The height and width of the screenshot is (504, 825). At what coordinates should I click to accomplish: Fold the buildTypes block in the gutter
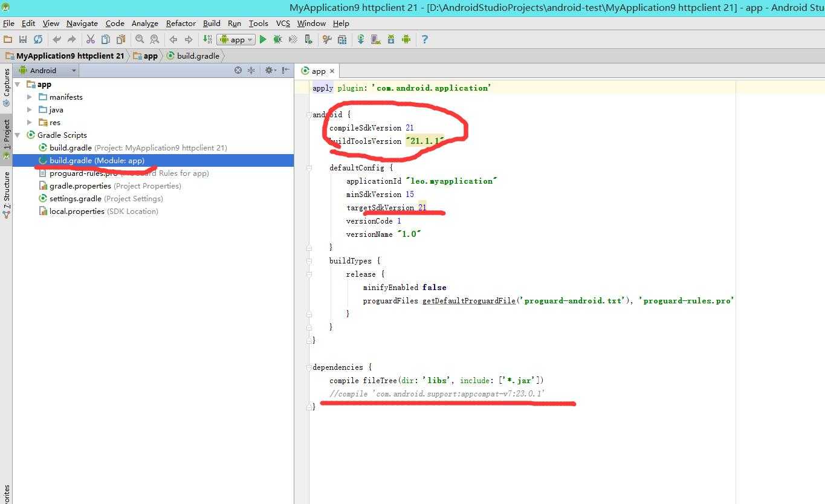point(309,260)
